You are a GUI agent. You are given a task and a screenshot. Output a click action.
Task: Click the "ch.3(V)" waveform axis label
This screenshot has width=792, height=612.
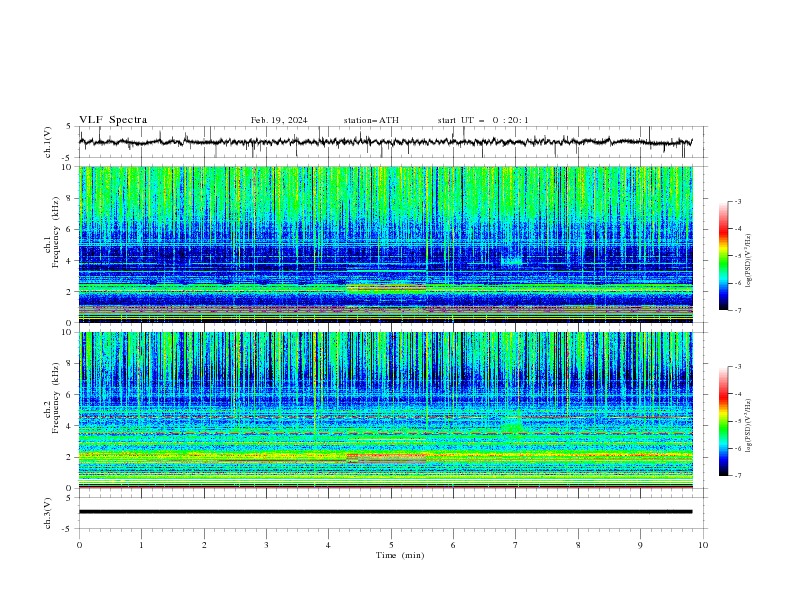(x=48, y=513)
